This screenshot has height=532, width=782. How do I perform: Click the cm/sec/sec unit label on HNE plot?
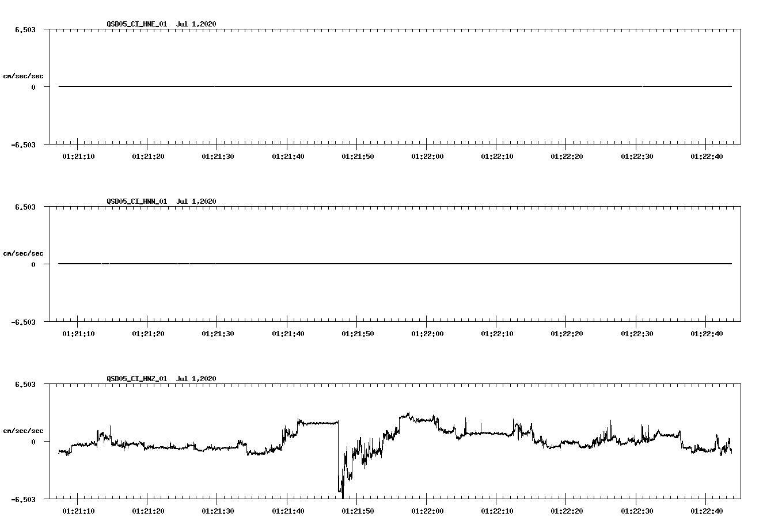pos(23,76)
